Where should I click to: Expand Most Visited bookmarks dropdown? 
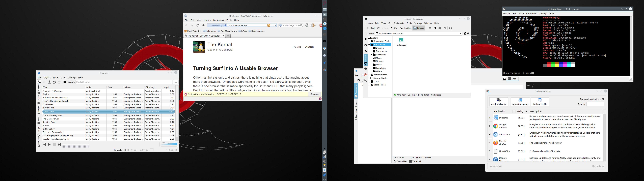[193, 31]
